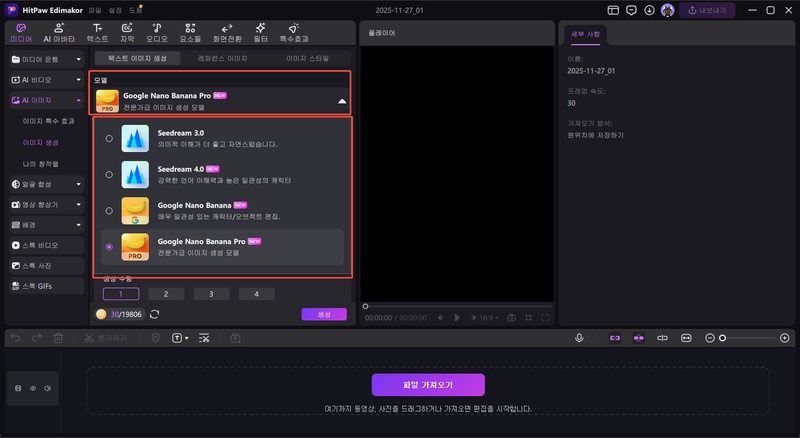Open the AI 아바타 avatar tool

tap(59, 33)
